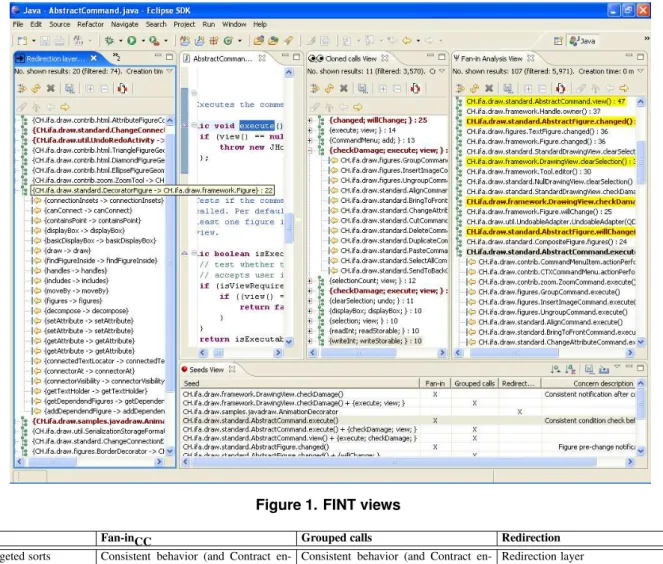The width and height of the screenshot is (663, 564).
Task: Click the Expand All plus icon in Fan-in Analysis View
Action: point(528,88)
